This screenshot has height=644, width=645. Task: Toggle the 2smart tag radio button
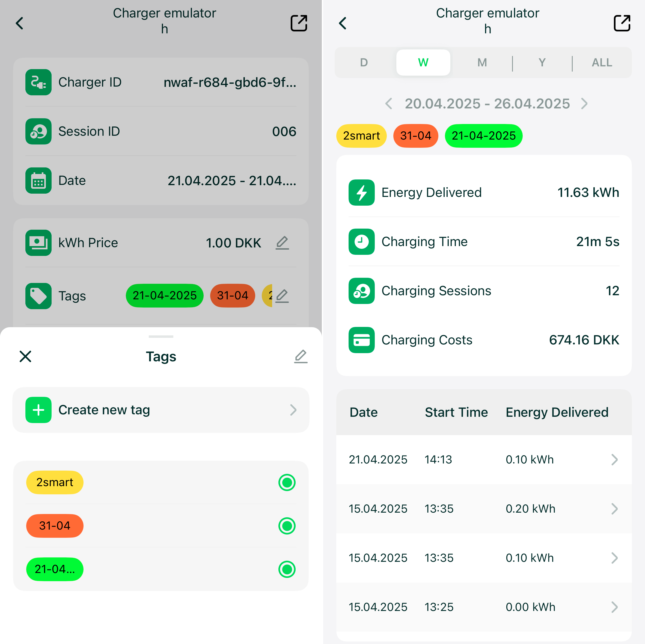pyautogui.click(x=287, y=482)
